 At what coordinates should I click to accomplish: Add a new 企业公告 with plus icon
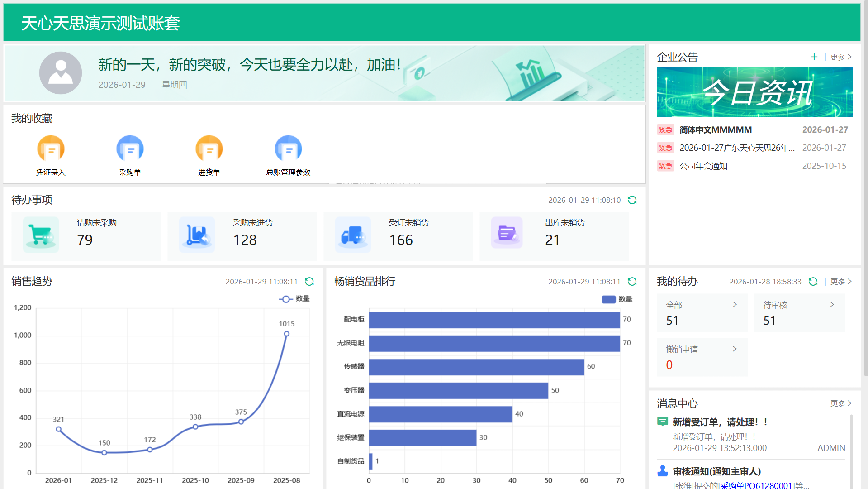click(x=814, y=57)
